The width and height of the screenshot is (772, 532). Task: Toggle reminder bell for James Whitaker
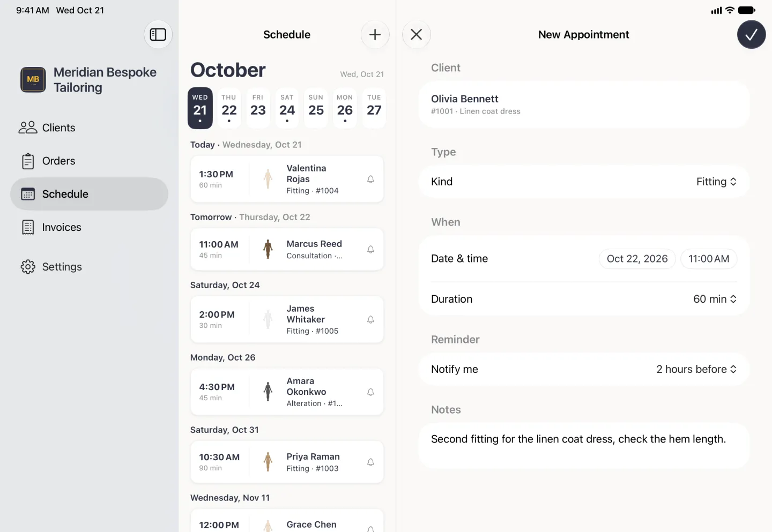pos(370,320)
